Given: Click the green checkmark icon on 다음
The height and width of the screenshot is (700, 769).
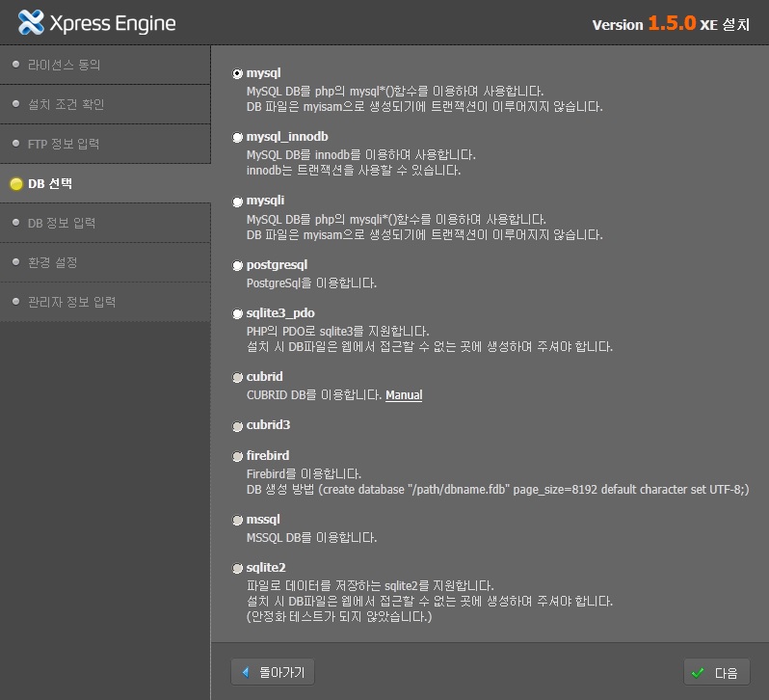Looking at the screenshot, I should tap(698, 673).
